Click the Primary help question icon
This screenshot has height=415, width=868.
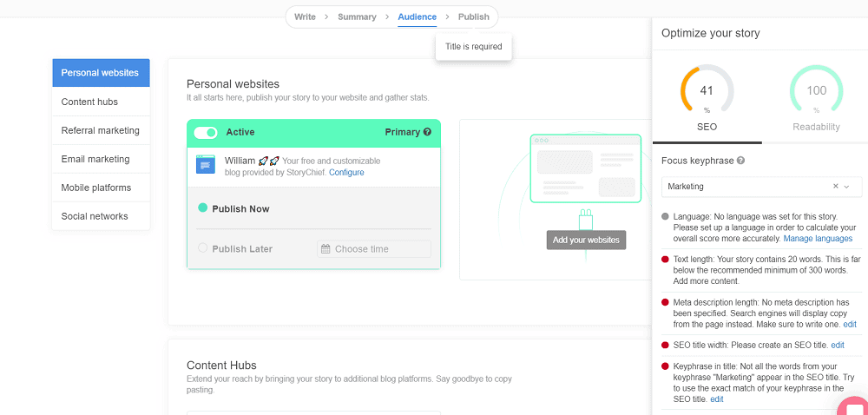427,132
